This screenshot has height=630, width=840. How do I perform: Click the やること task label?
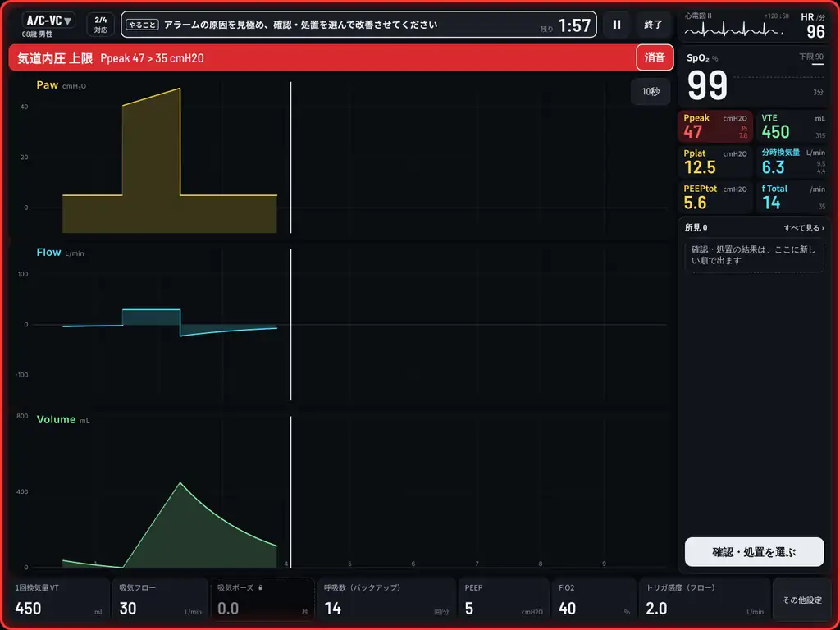pyautogui.click(x=142, y=25)
